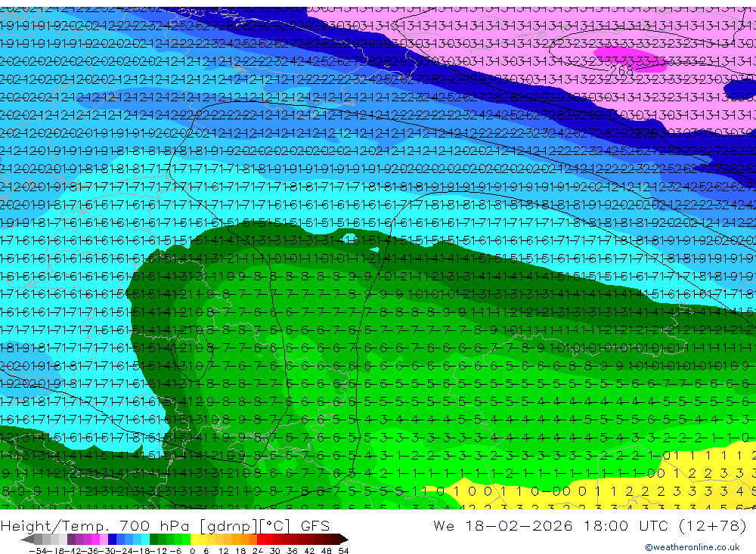Click the 30 value on the legend scale
The width and height of the screenshot is (756, 554).
pos(275,551)
